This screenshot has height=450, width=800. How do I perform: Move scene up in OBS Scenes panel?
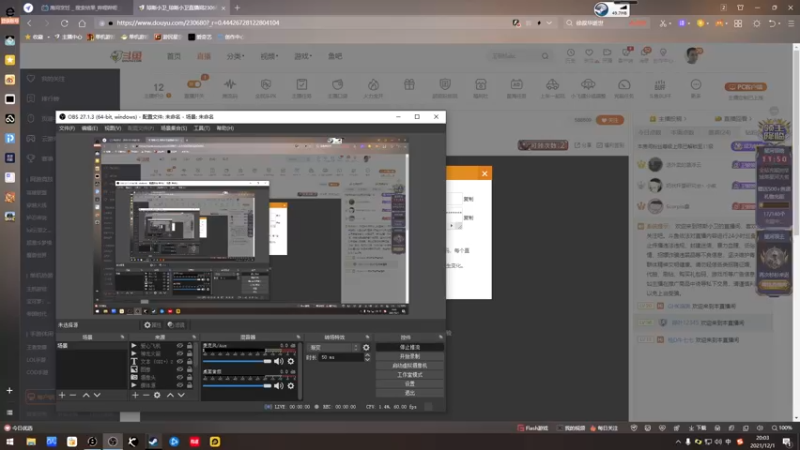click(86, 395)
